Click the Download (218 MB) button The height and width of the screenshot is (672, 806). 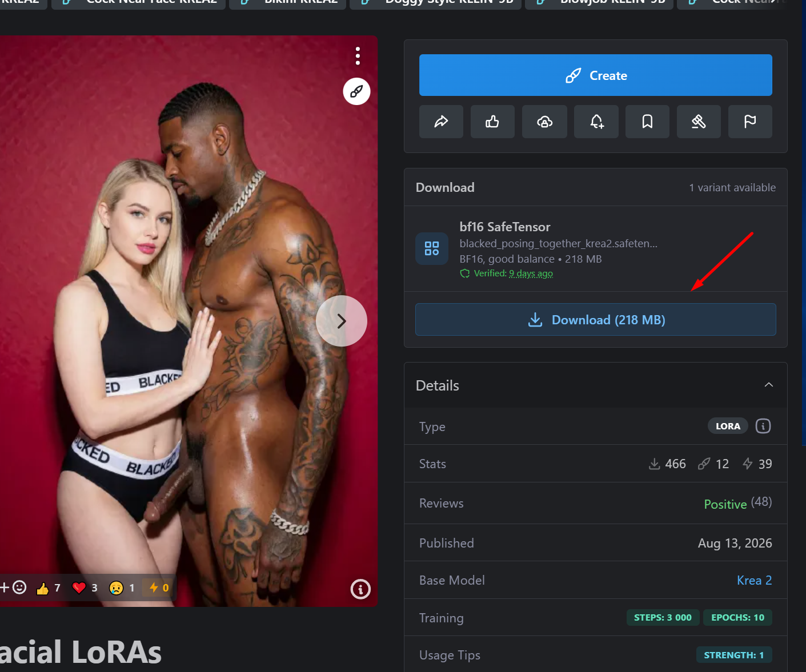[x=596, y=320]
